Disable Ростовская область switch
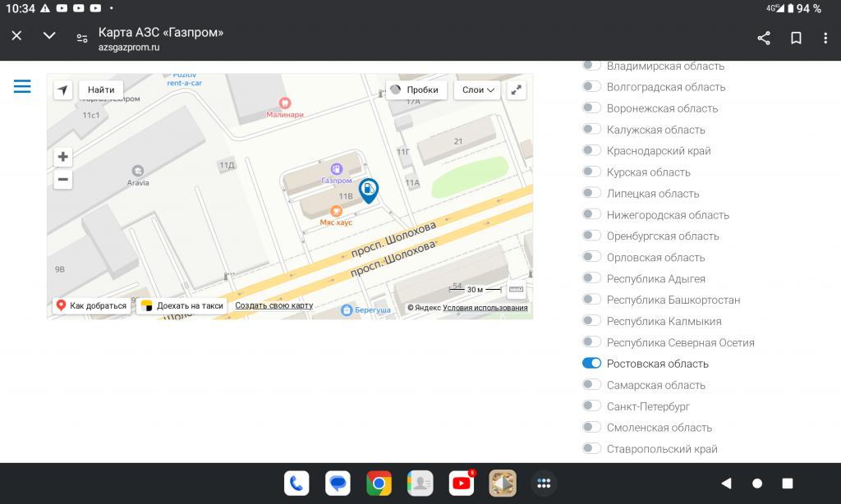 tap(591, 363)
